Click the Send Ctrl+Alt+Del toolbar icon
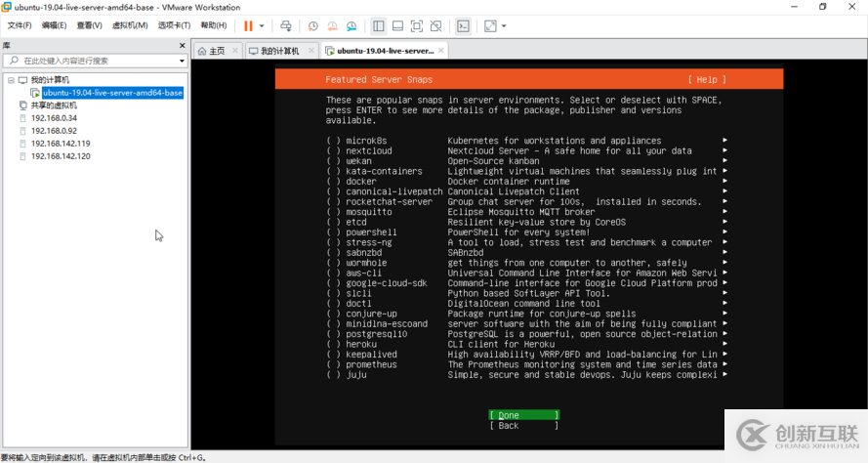The height and width of the screenshot is (463, 868). tap(286, 26)
